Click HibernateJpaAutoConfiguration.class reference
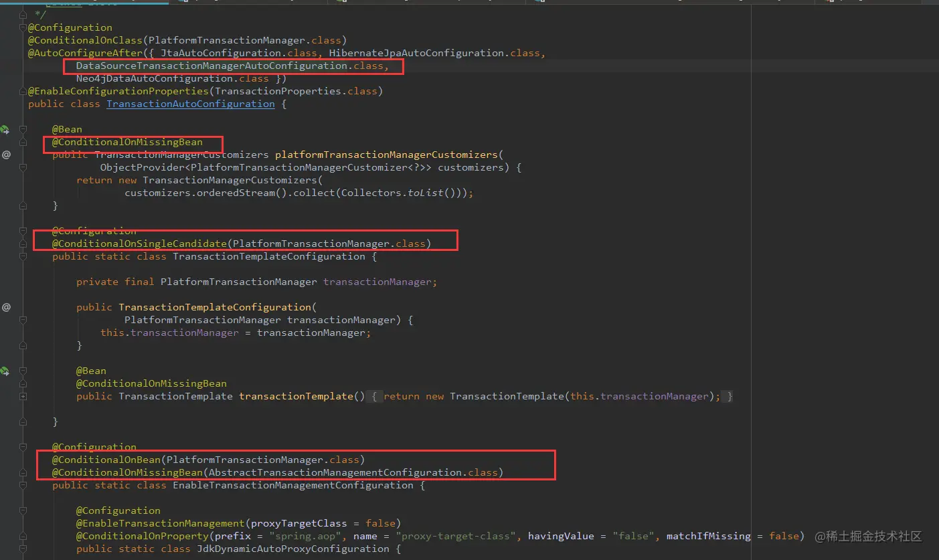The image size is (939, 560). (434, 53)
